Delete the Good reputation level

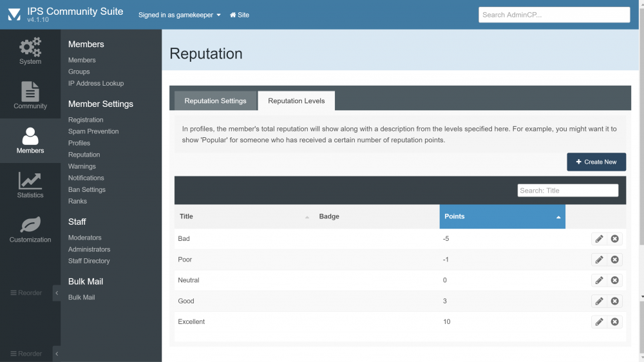coord(614,301)
